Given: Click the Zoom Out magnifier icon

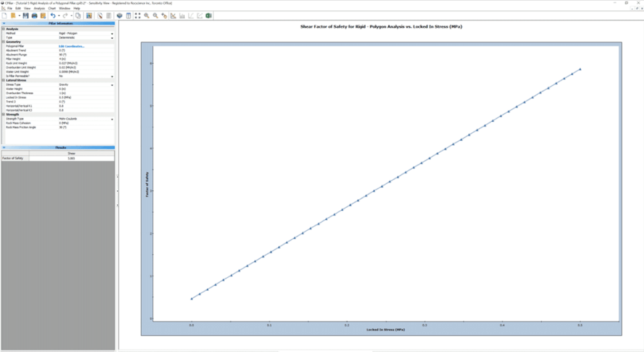Looking at the screenshot, I should tap(156, 15).
